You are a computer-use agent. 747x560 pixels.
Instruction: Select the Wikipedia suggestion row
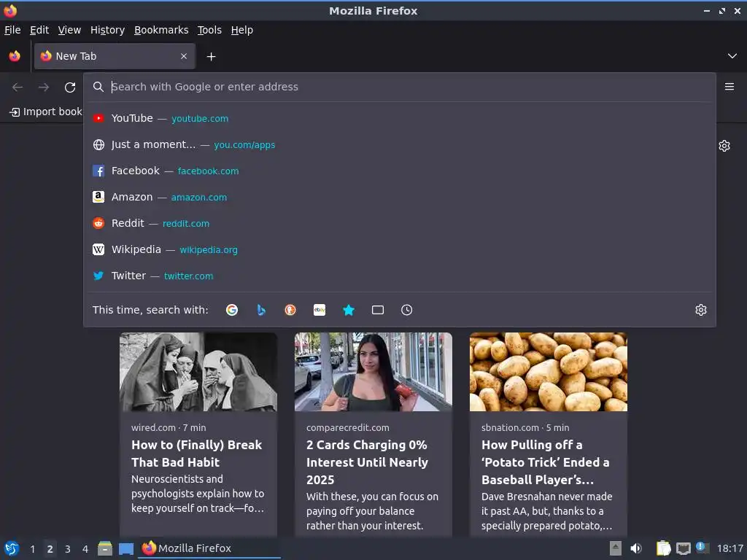pos(399,249)
